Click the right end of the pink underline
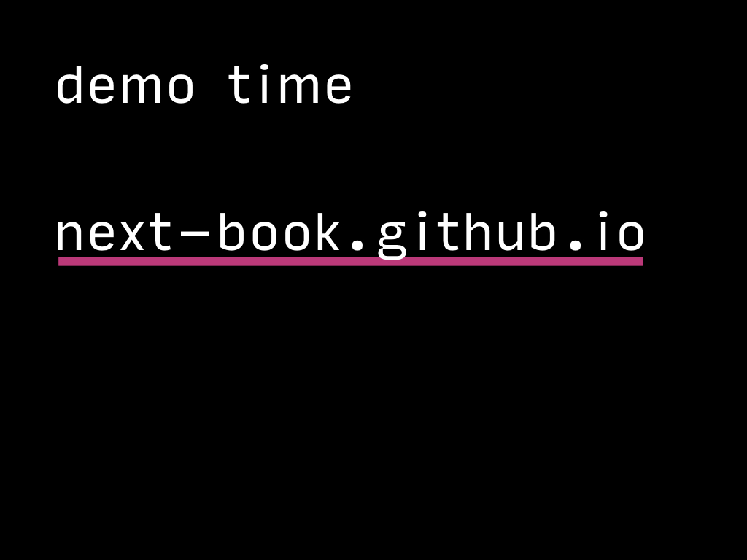This screenshot has height=560, width=747. (640, 262)
